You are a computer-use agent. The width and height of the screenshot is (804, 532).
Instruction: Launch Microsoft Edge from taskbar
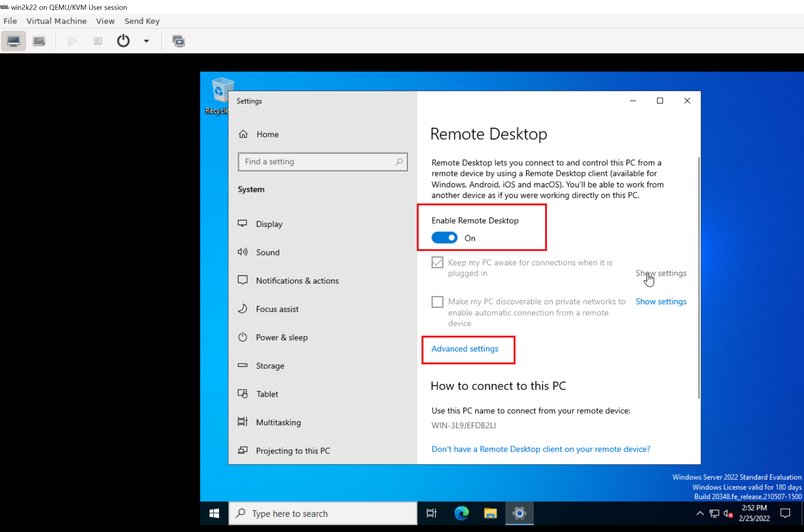(461, 513)
